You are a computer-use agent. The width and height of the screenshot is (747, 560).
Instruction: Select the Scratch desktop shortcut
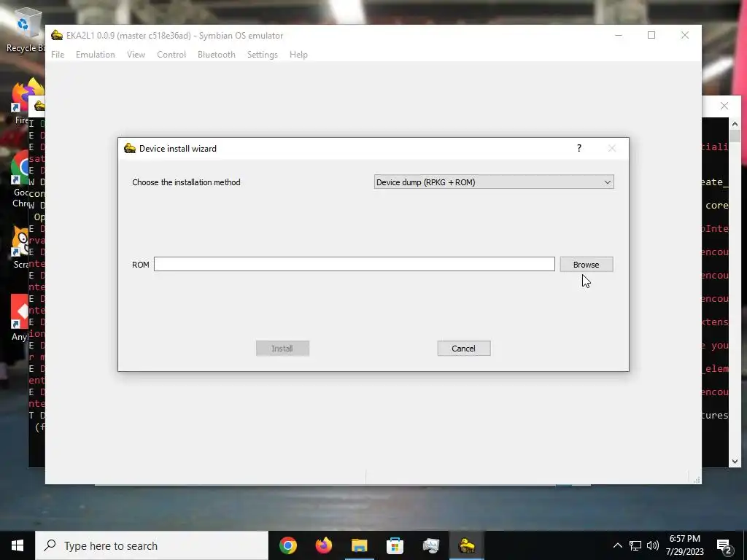[x=21, y=248]
